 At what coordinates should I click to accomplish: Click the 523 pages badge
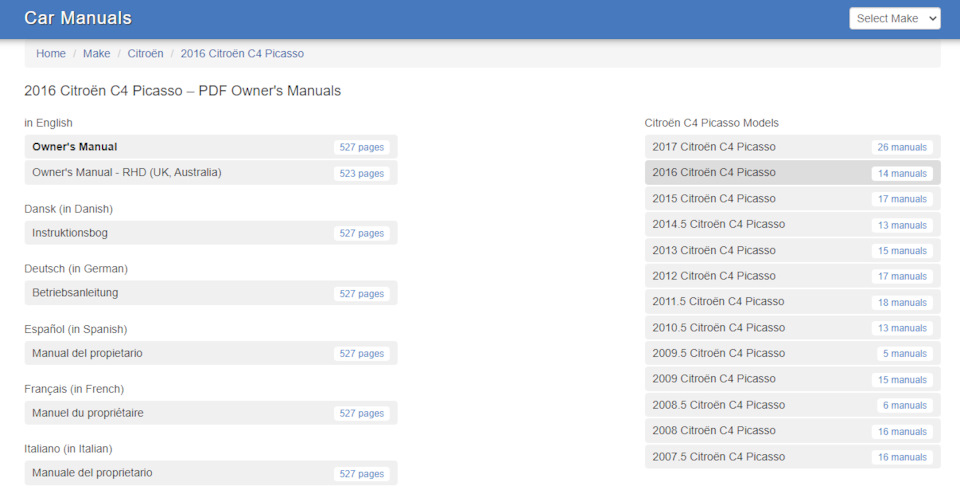[x=362, y=173]
